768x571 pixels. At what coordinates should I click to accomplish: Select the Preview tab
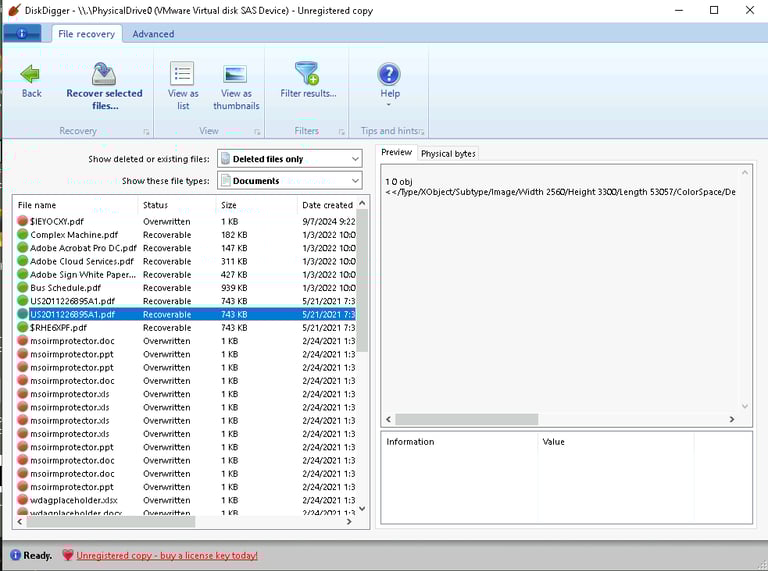(396, 152)
